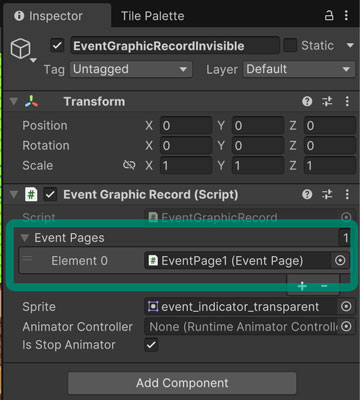This screenshot has height=400, width=360.
Task: Collapse the Event Pages list foldout
Action: tap(24, 238)
